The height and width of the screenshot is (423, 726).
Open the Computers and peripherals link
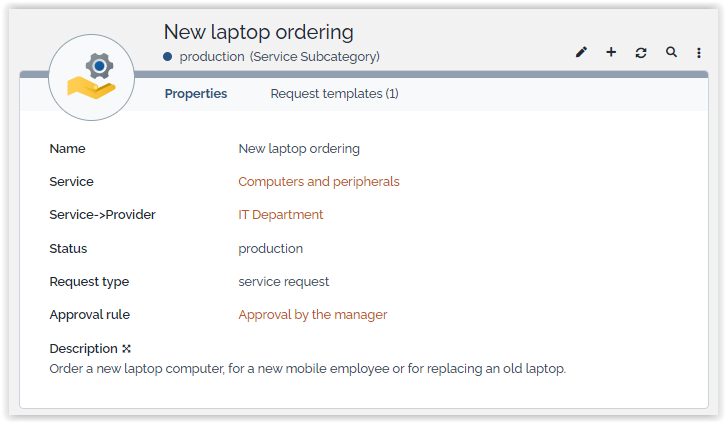(x=318, y=182)
